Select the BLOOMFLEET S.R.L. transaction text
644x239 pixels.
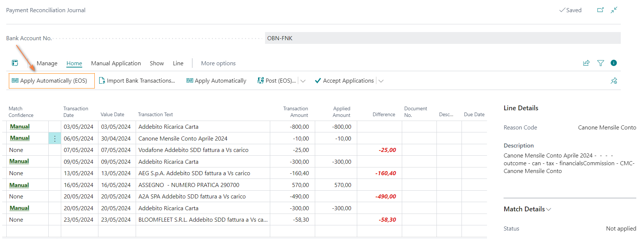tap(203, 220)
